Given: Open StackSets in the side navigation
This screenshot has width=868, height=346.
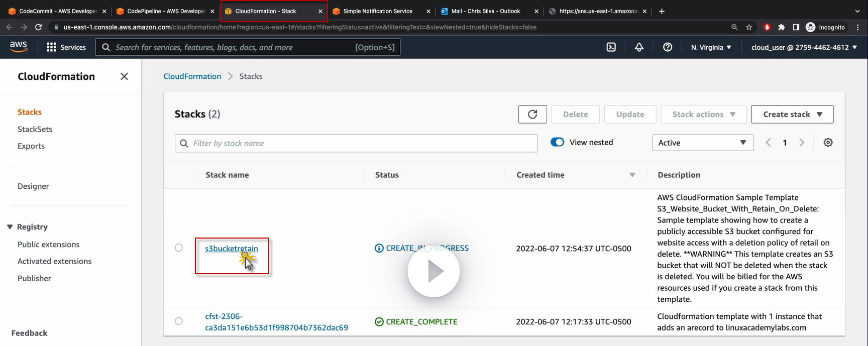Looking at the screenshot, I should coord(35,129).
